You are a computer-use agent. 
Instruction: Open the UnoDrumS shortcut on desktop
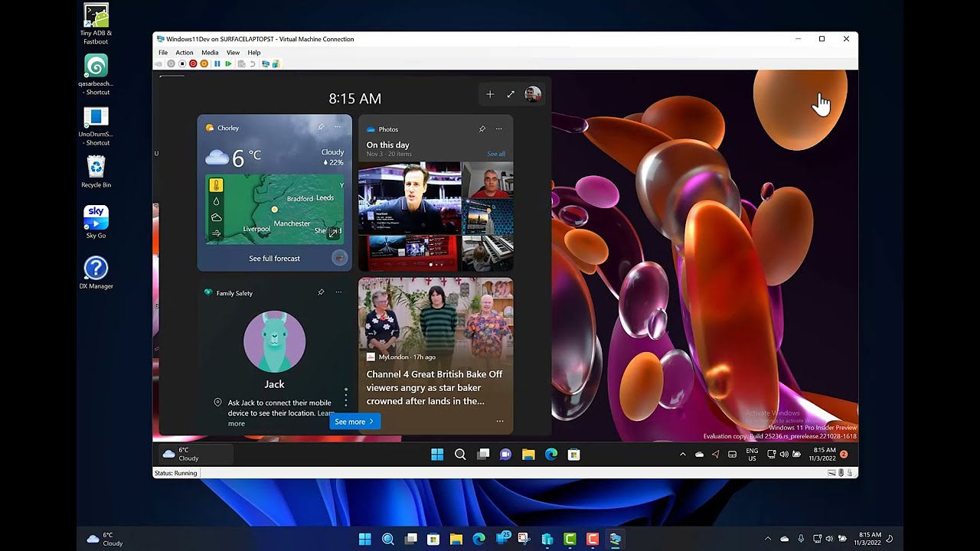tap(96, 126)
